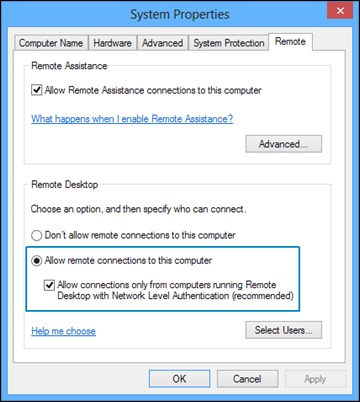Click the Remote tab
360x402 pixels.
pos(290,42)
